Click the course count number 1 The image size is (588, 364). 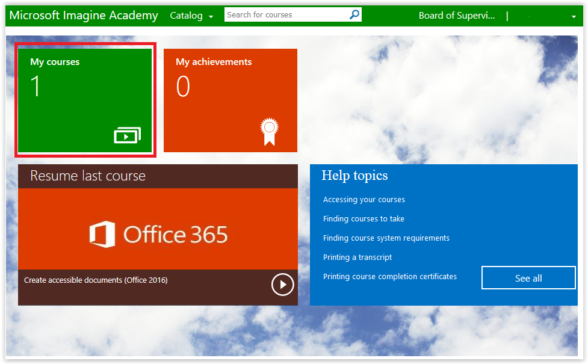36,86
